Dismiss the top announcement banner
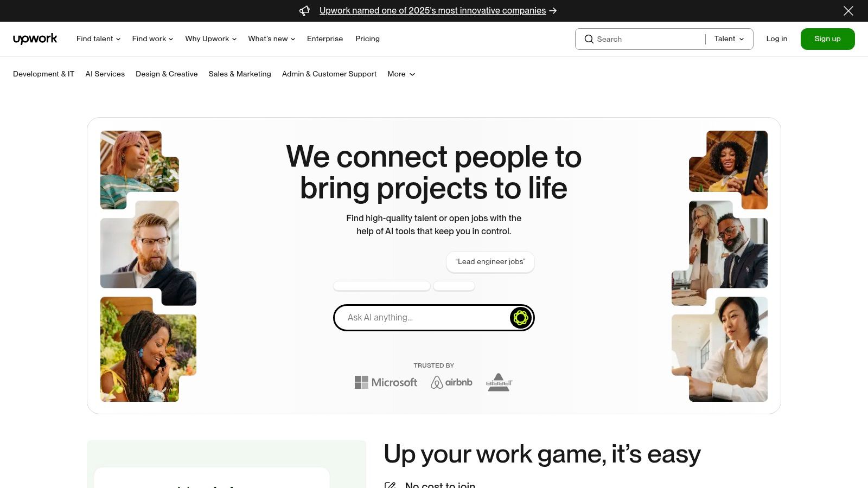Viewport: 868px width, 488px height. point(848,11)
